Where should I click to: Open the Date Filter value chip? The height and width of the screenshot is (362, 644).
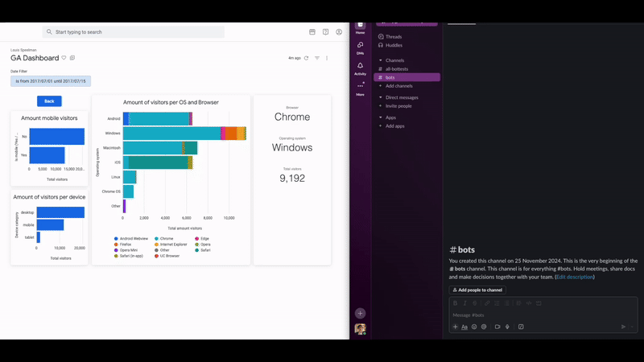[51, 81]
